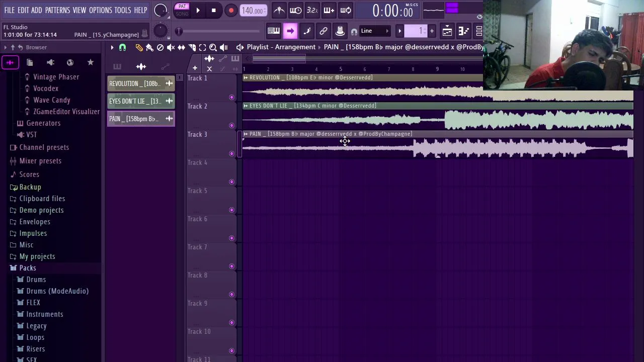Arm recording with the Record button
Viewport: 644px width, 362px height.
point(231,11)
